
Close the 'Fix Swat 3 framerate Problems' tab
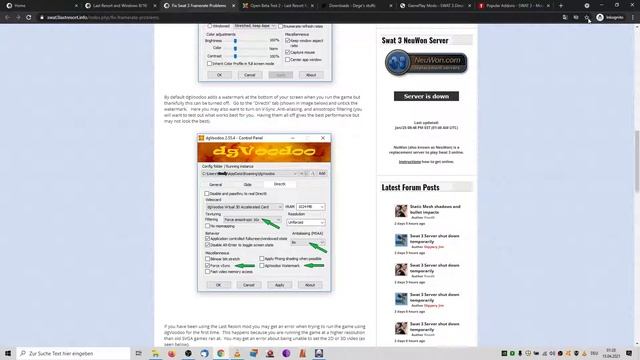(233, 6)
